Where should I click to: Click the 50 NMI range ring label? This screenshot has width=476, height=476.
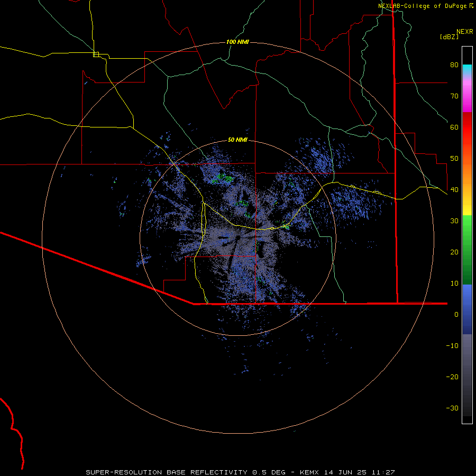237,140
